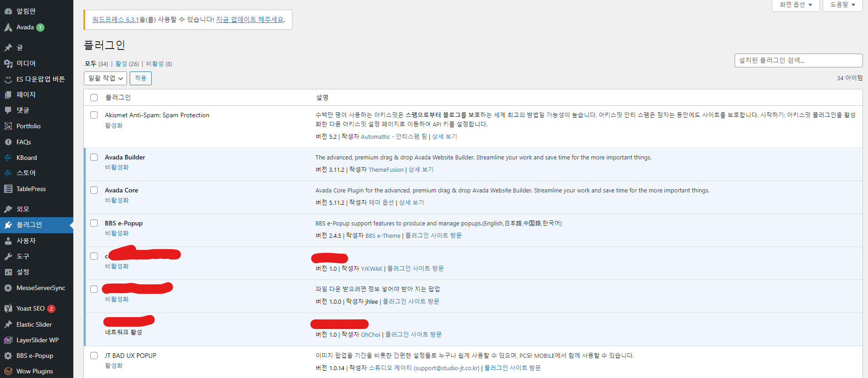Click the MesseServerSync gear icon
Screen dimensions: 868x378
coord(8,288)
